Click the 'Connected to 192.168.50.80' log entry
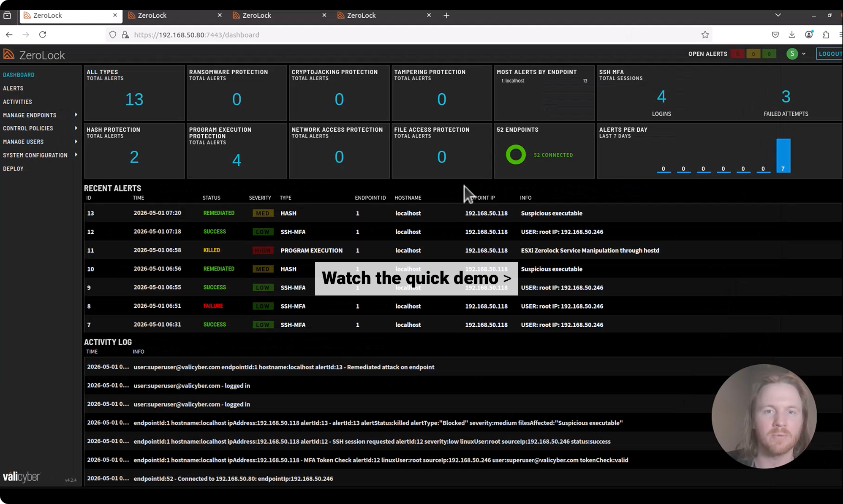 click(463, 479)
